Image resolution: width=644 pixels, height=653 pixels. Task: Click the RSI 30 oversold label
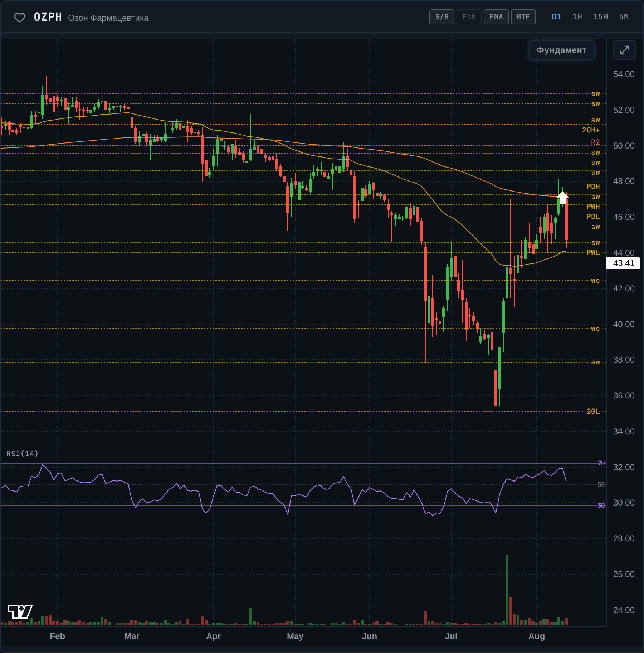point(601,505)
